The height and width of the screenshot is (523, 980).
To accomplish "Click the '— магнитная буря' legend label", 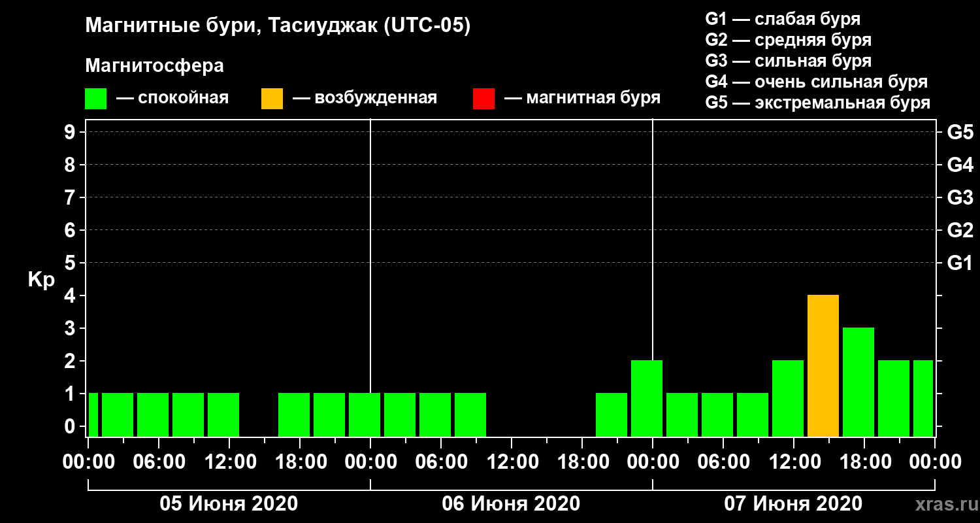I will point(582,99).
